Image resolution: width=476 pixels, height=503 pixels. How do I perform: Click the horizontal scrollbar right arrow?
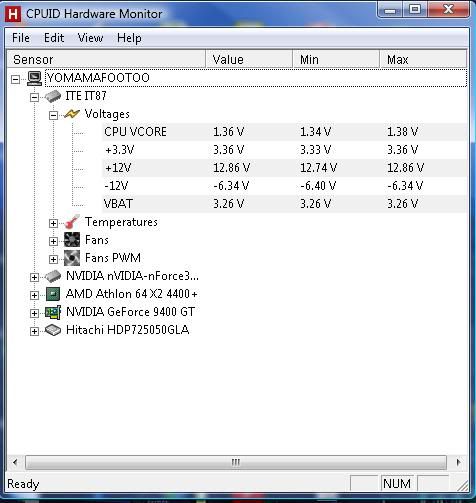(x=459, y=462)
